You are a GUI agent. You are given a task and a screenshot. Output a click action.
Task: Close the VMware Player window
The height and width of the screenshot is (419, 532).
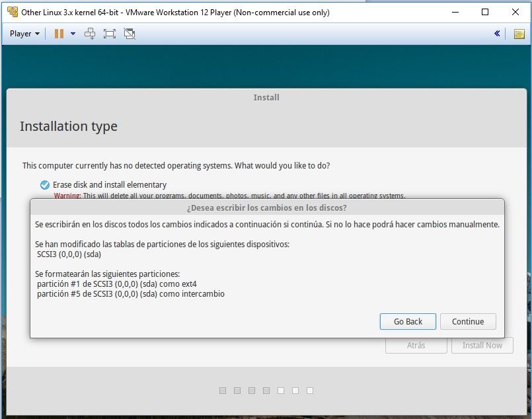pos(515,12)
